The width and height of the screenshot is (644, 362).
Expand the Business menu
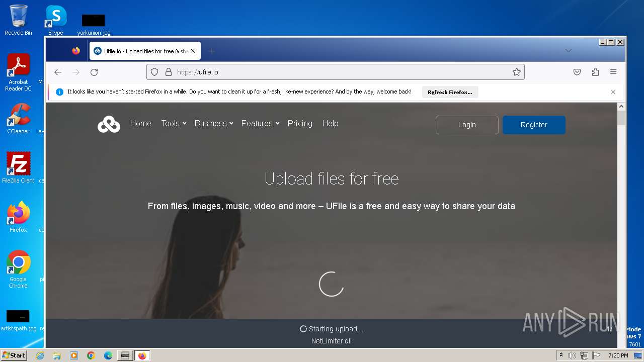tap(214, 123)
